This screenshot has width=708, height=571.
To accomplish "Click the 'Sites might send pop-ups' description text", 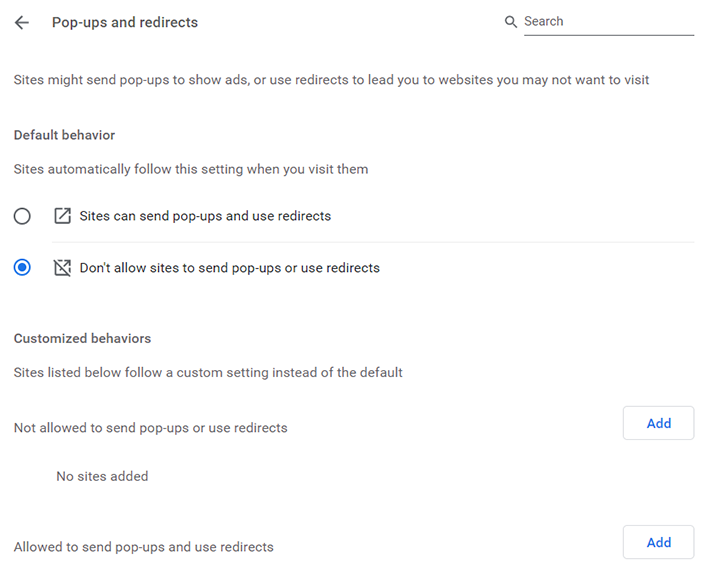I will click(x=331, y=80).
